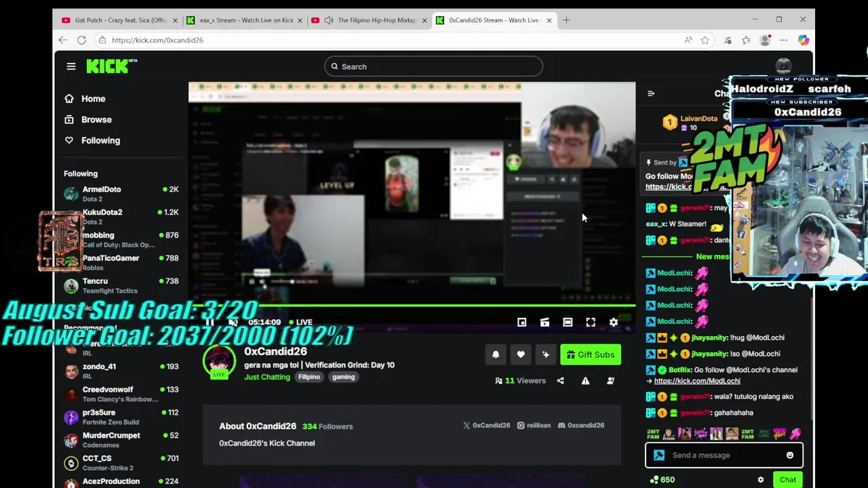Screen dimensions: 868x488
Task: Switch player to theater mode
Action: click(568, 323)
